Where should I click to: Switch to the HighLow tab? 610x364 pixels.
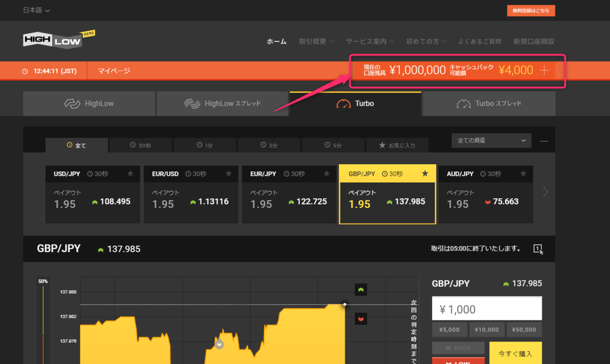point(89,104)
